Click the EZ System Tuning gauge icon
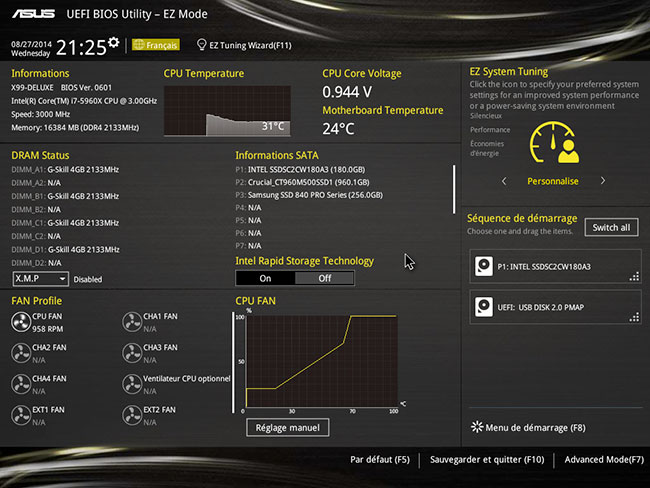This screenshot has width=650, height=488. tap(553, 146)
